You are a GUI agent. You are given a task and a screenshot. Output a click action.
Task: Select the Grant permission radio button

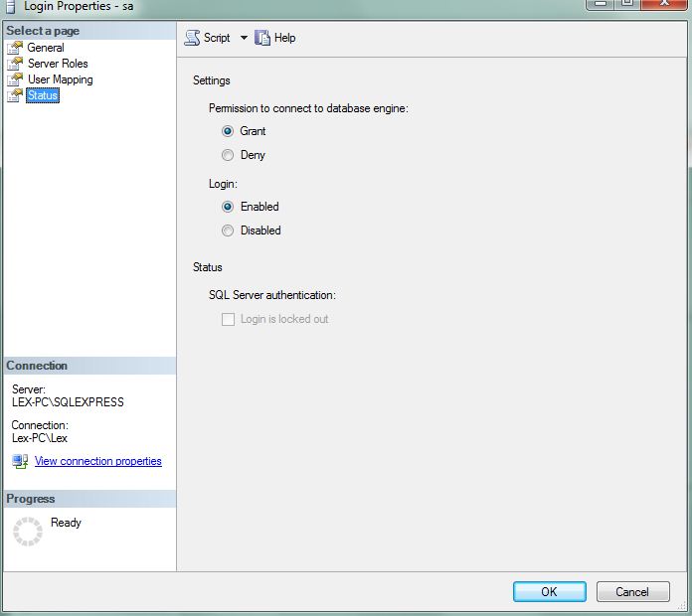pos(228,131)
